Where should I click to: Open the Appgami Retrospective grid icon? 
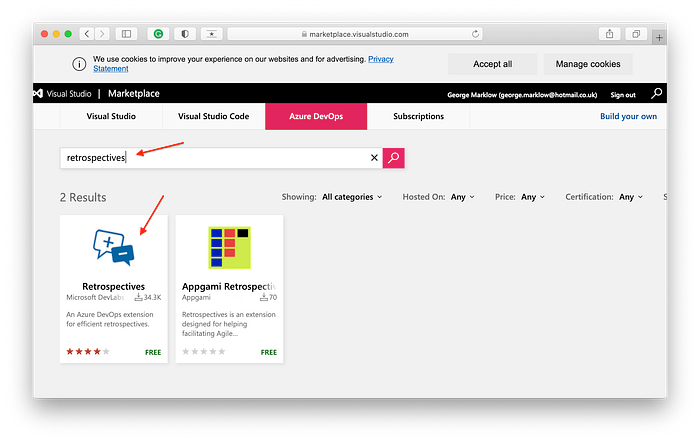click(x=229, y=247)
